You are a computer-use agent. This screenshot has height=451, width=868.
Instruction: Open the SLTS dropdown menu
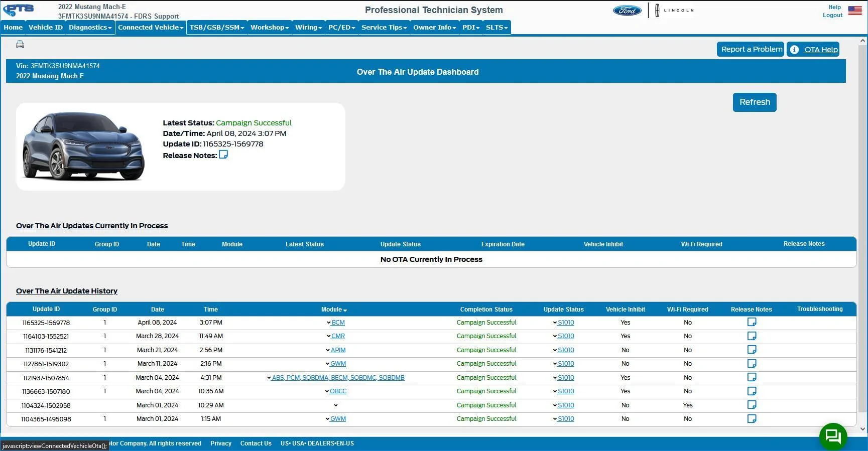click(x=497, y=28)
